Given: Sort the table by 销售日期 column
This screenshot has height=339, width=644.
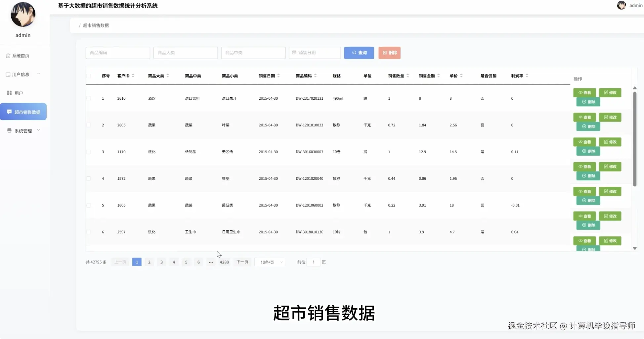Looking at the screenshot, I should point(279,75).
